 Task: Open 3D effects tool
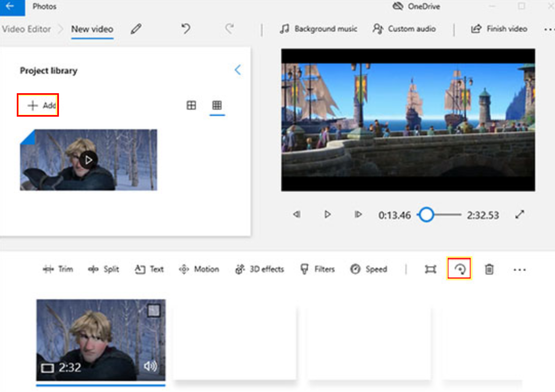pyautogui.click(x=259, y=269)
